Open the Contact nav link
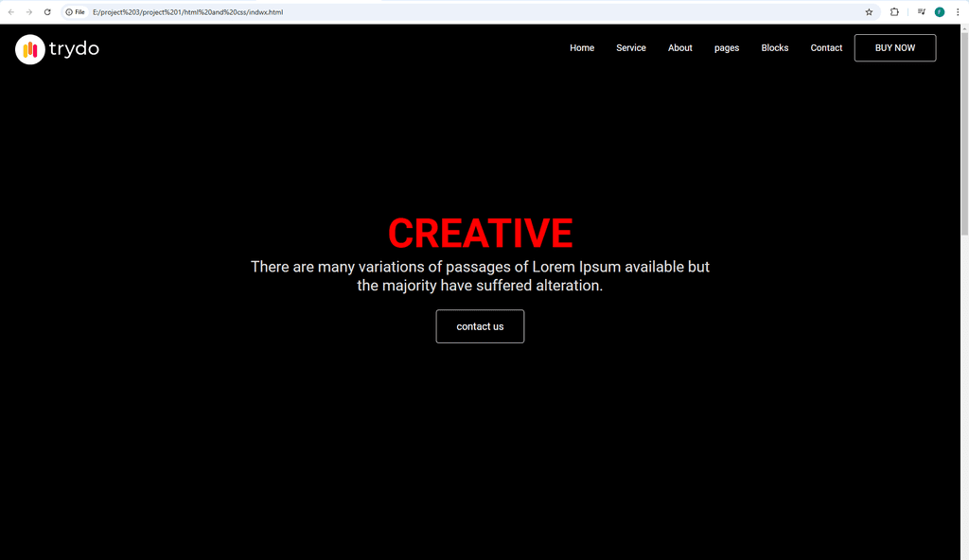 [x=826, y=47]
